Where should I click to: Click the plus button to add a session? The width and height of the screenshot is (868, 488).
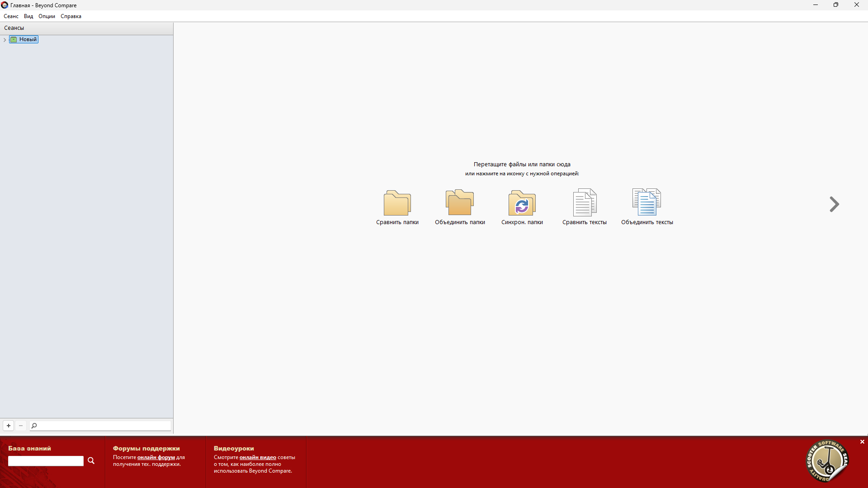point(9,426)
